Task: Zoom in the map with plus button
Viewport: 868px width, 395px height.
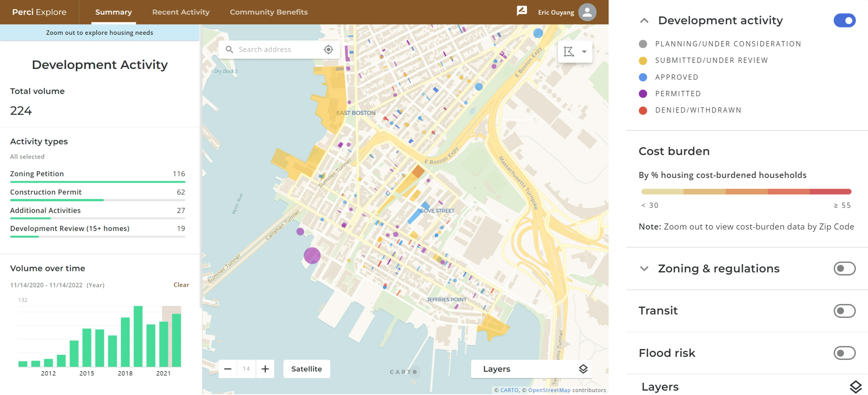Action: click(265, 369)
